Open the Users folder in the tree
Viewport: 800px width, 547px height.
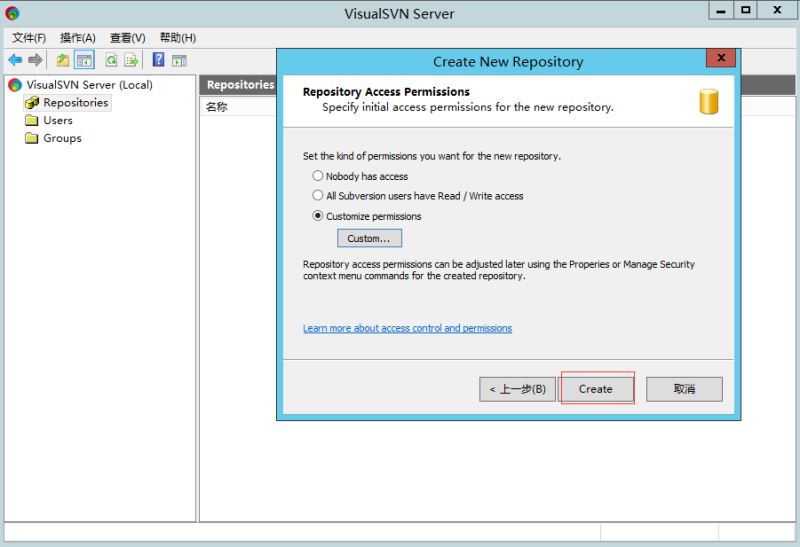58,120
